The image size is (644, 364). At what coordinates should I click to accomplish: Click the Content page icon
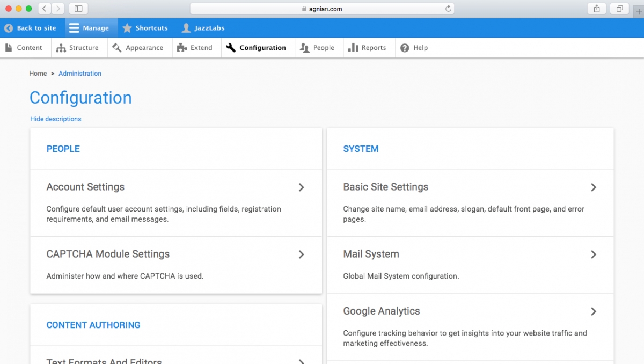[x=9, y=48]
